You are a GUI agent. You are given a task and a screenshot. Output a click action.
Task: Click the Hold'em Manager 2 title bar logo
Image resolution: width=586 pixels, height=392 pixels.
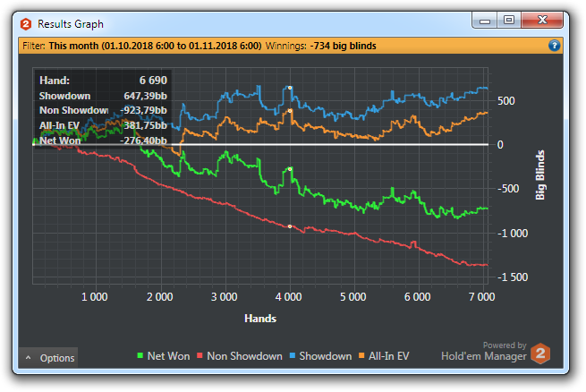point(26,24)
